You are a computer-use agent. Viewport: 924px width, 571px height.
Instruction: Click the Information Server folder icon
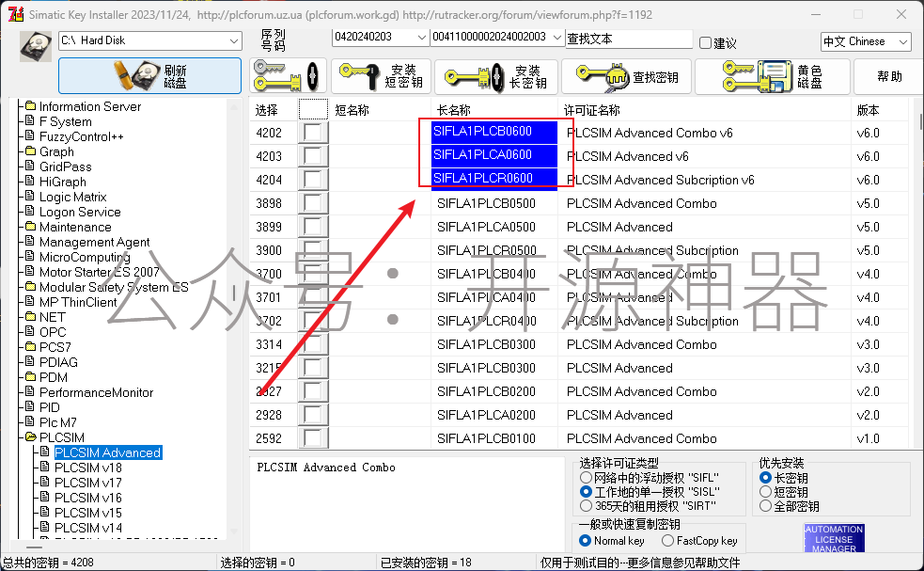31,106
